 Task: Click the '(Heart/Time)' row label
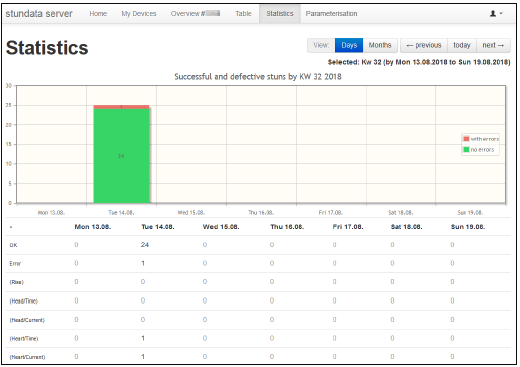pyautogui.click(x=24, y=339)
